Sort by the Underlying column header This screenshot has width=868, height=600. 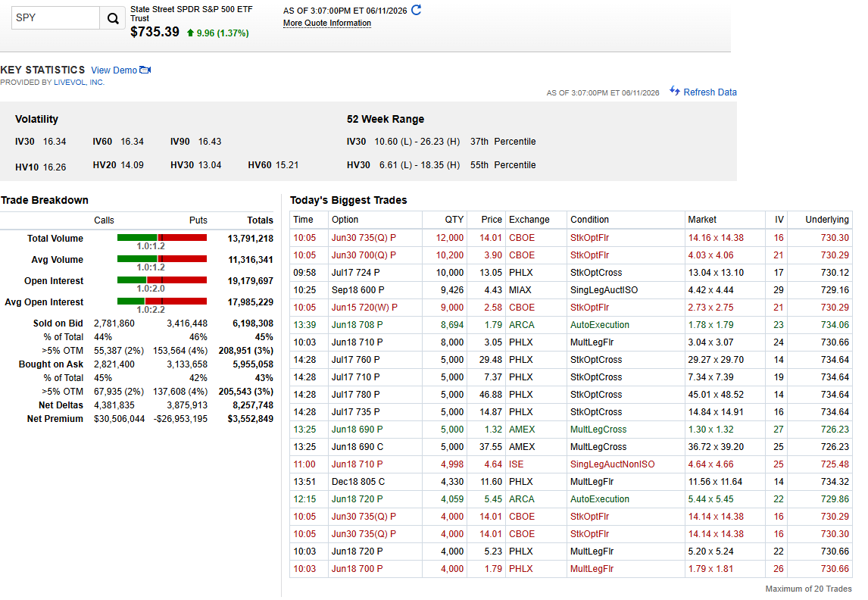(826, 220)
